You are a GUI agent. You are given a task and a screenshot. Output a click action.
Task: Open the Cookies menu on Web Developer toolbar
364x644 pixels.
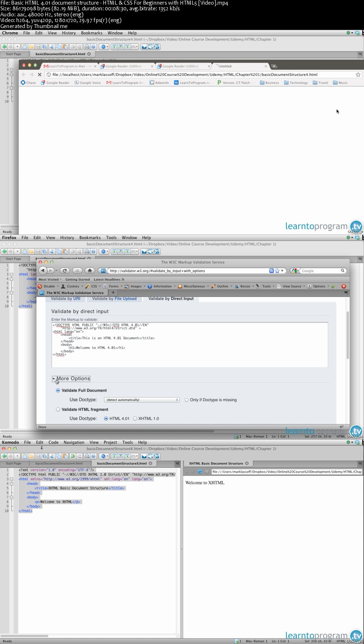coord(72,286)
